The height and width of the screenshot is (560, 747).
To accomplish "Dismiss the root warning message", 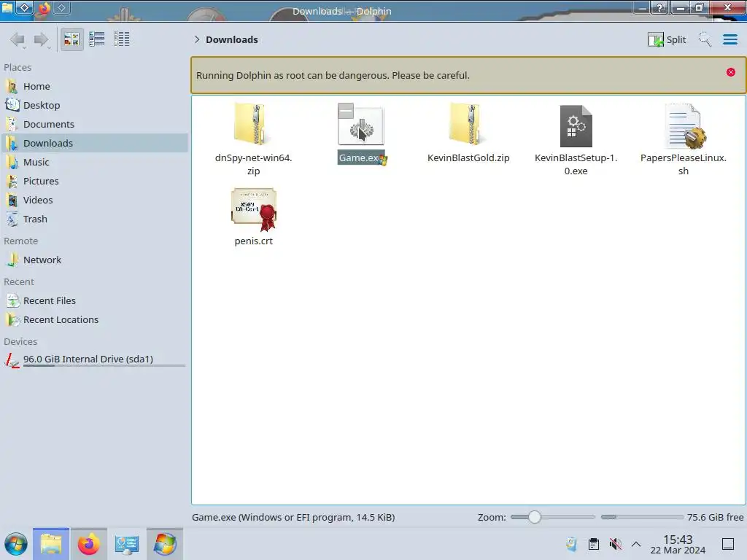I will pyautogui.click(x=731, y=72).
